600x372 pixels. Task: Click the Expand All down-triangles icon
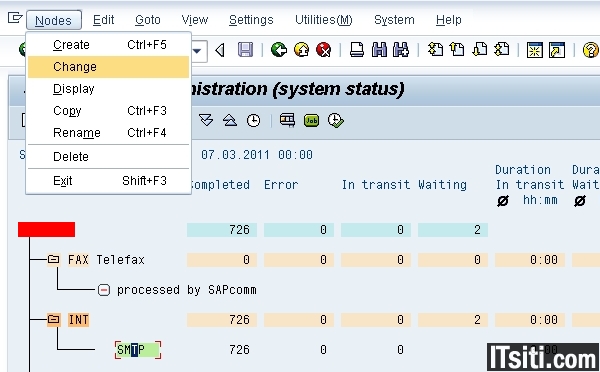click(206, 121)
